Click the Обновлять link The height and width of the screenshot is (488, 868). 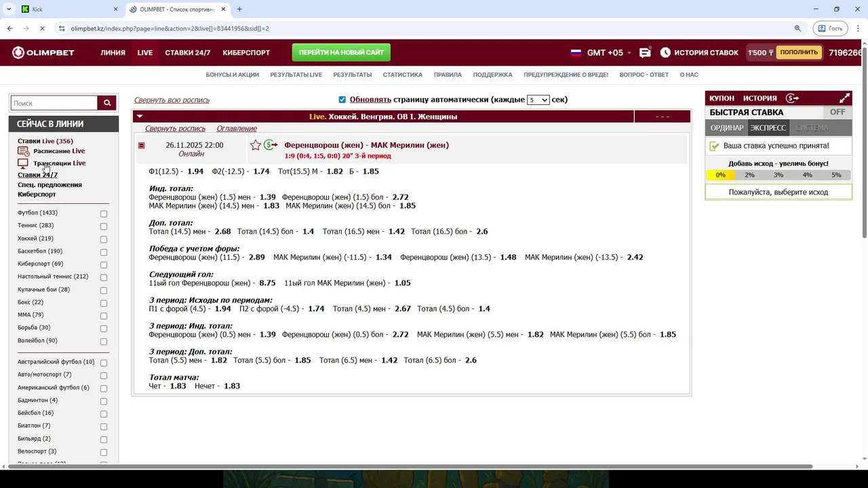(x=370, y=100)
